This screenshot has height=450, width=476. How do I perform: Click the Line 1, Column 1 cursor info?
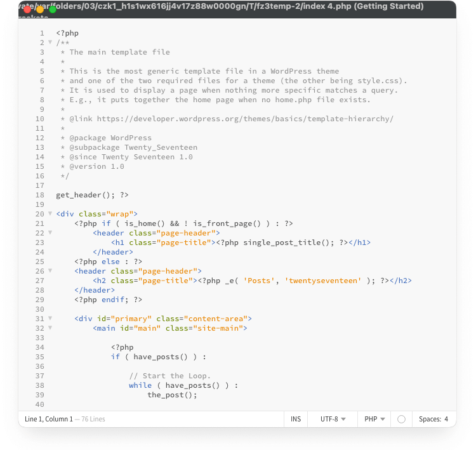(48, 419)
